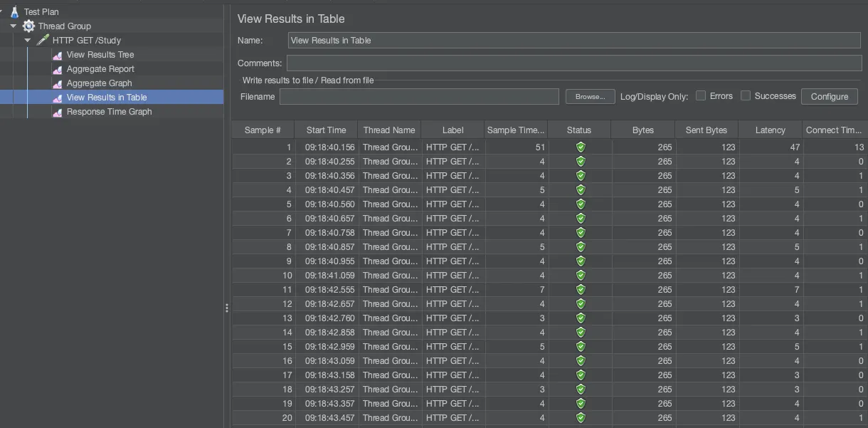Select the View Results in Table tree item
Viewport: 868px width, 428px height.
pyautogui.click(x=107, y=98)
